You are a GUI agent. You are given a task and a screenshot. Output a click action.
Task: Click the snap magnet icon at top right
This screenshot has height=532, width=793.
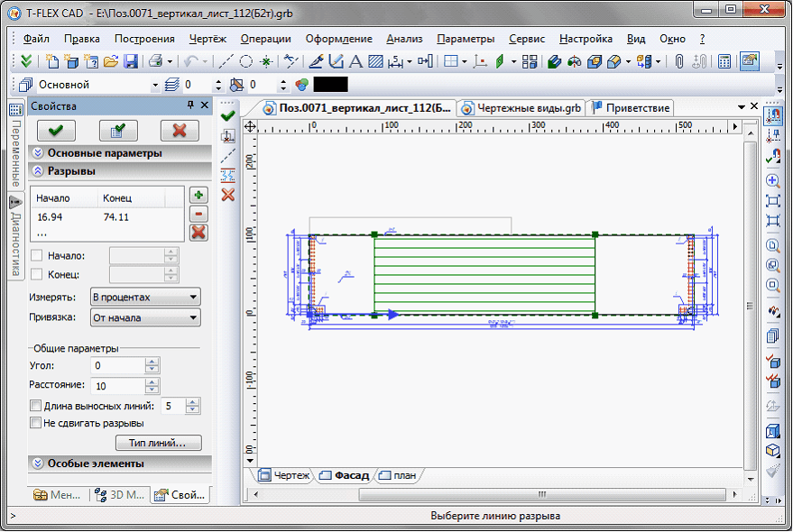point(773,117)
